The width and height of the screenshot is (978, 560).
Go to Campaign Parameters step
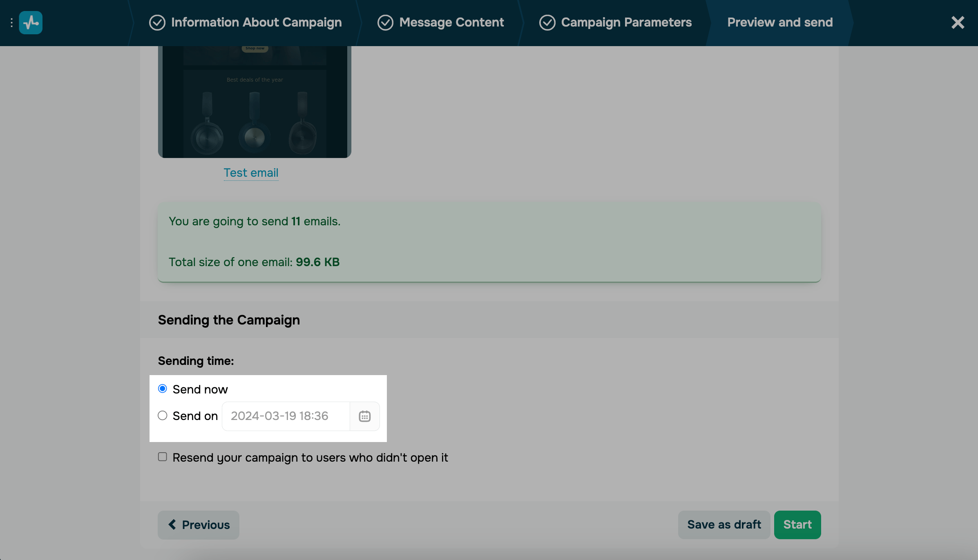tap(626, 22)
